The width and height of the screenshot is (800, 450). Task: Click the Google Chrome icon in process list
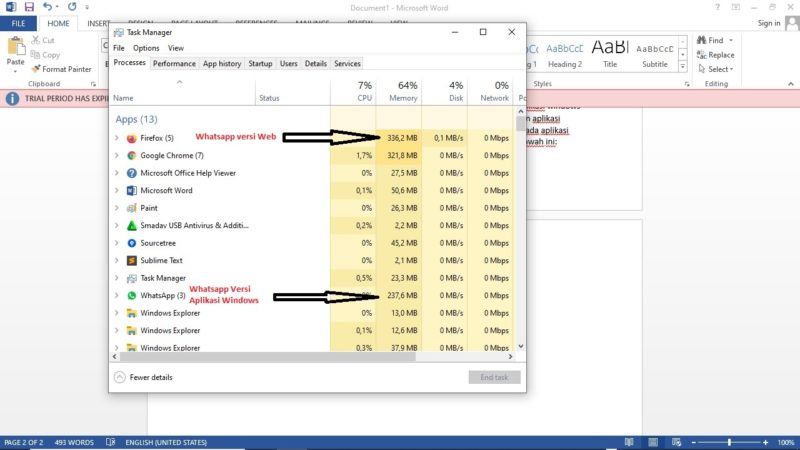132,156
